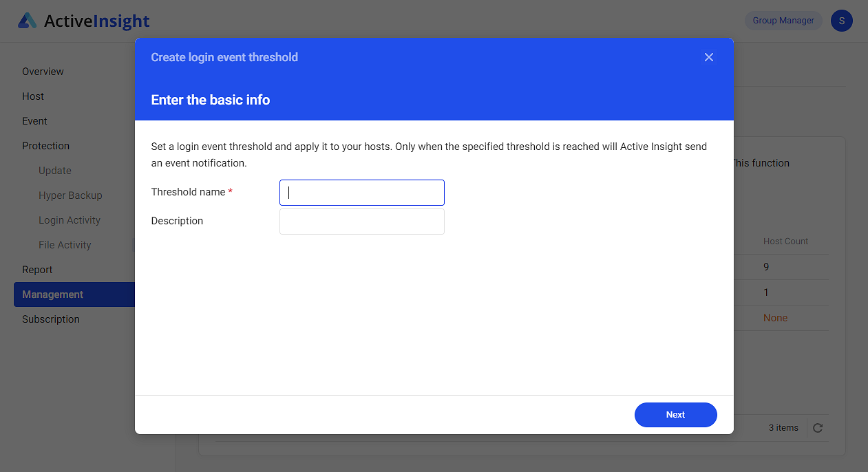
Task: Click the Description text field
Action: coord(361,221)
